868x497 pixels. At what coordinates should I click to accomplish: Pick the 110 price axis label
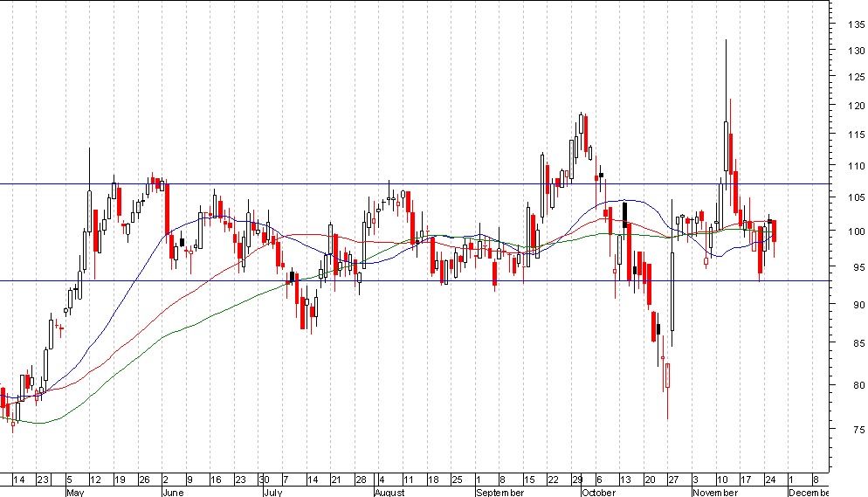(x=856, y=165)
